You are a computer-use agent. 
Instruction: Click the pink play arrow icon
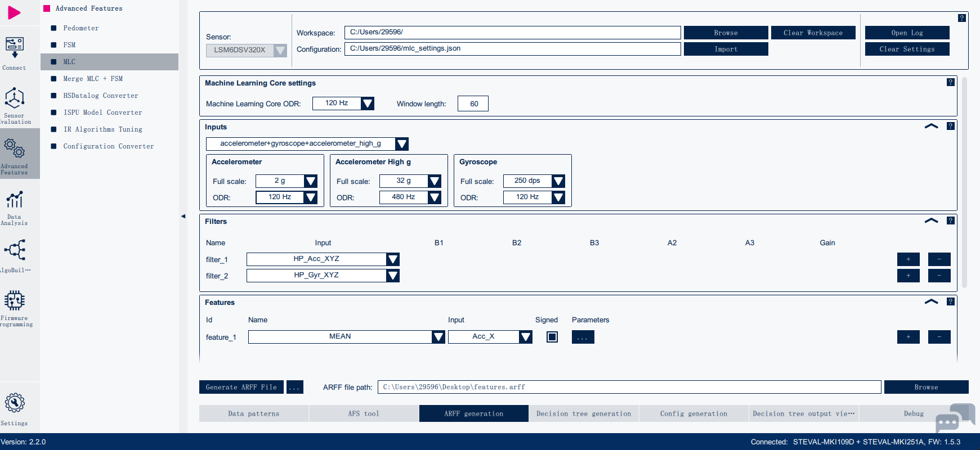pyautogui.click(x=14, y=13)
